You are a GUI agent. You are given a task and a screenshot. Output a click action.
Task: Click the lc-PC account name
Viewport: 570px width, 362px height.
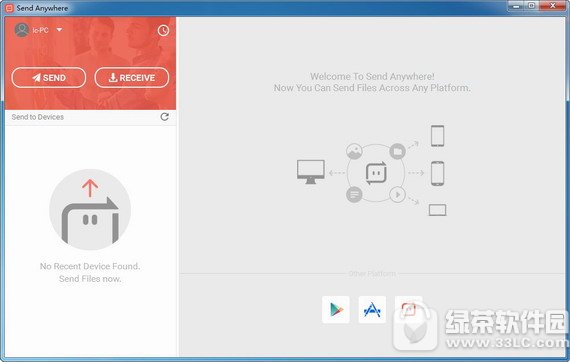point(40,30)
